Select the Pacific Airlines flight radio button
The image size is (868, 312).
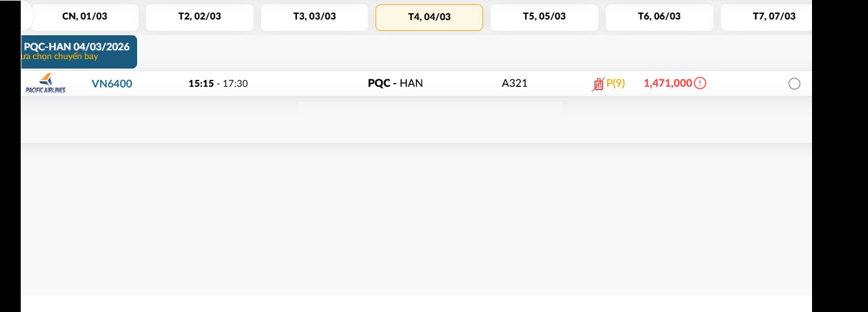(794, 84)
